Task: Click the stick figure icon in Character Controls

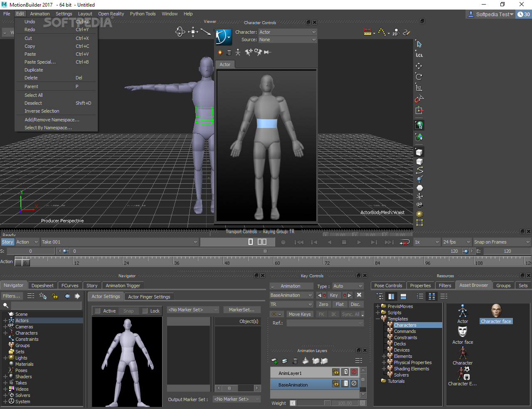Action: tap(238, 52)
